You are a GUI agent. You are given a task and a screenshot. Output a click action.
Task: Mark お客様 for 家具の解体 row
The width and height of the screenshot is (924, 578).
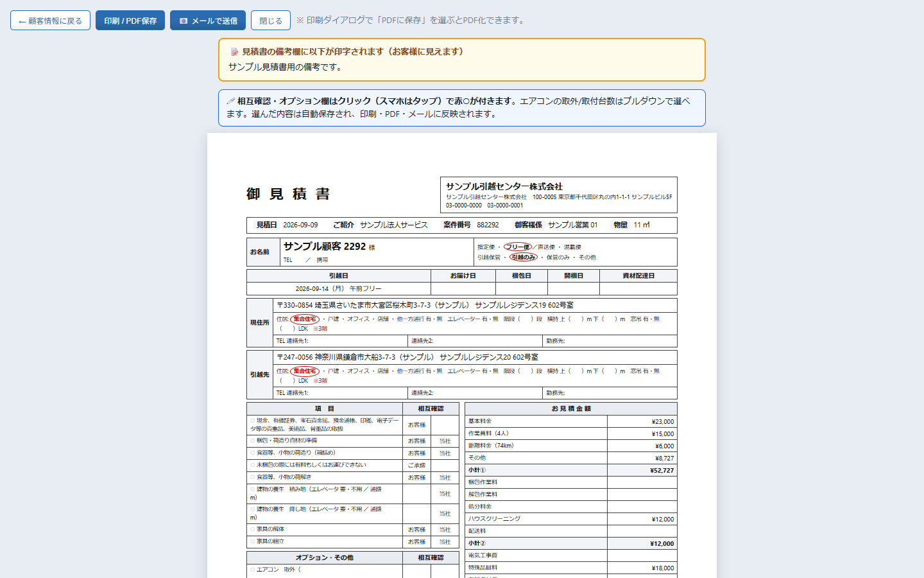pos(416,529)
